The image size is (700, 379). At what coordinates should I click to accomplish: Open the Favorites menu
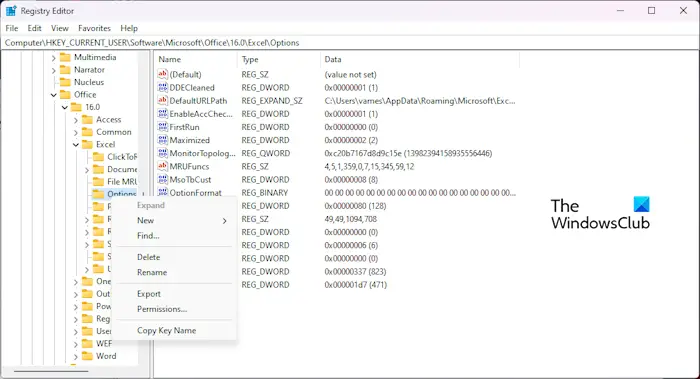coord(94,28)
